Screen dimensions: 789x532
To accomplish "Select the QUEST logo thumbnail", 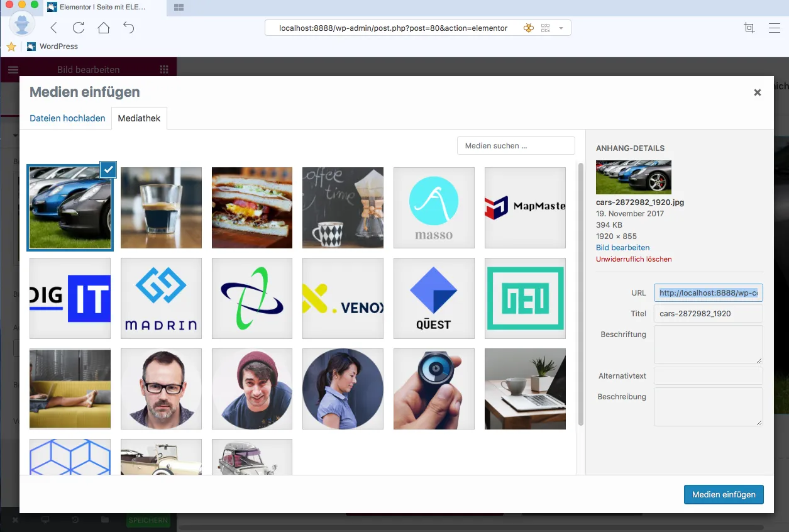I will [x=434, y=298].
